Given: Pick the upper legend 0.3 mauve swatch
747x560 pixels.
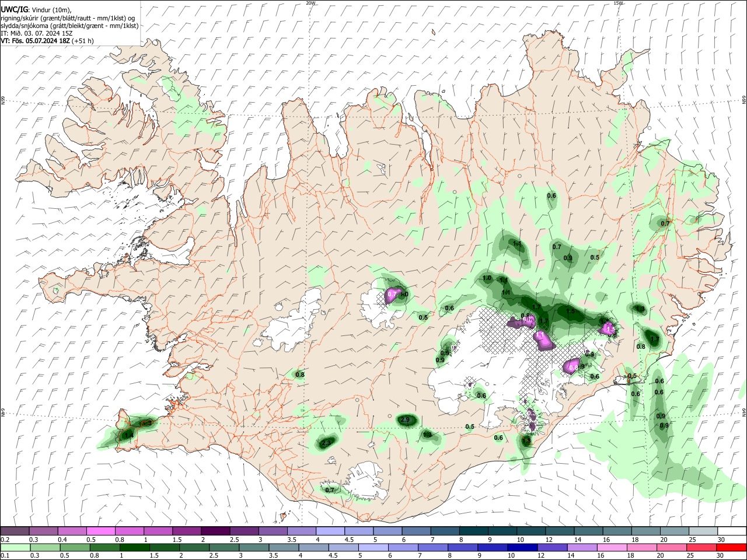Looking at the screenshot, I should click(43, 531).
